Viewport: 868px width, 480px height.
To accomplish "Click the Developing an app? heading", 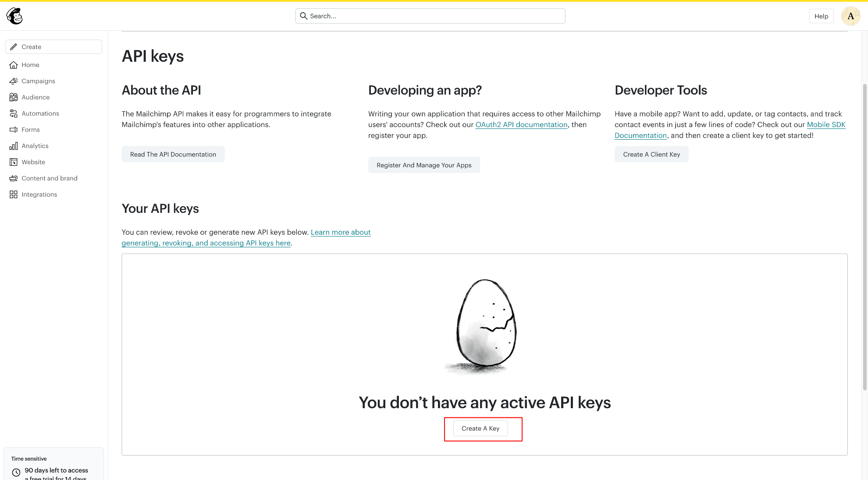I will 425,90.
